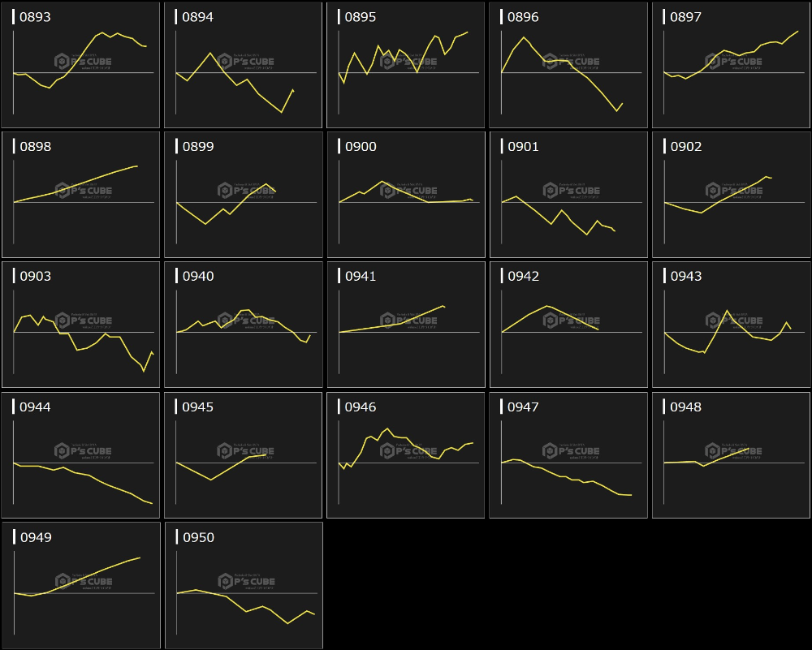
Task: Select the 0897 graph panel
Action: click(731, 65)
